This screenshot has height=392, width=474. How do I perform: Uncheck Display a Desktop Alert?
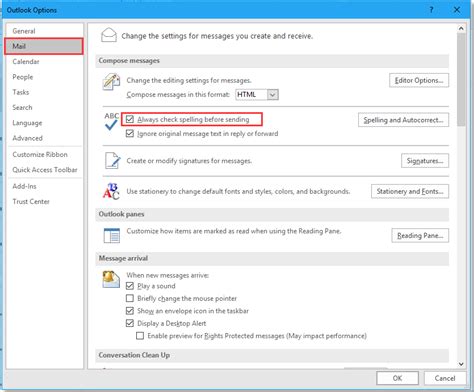(130, 323)
